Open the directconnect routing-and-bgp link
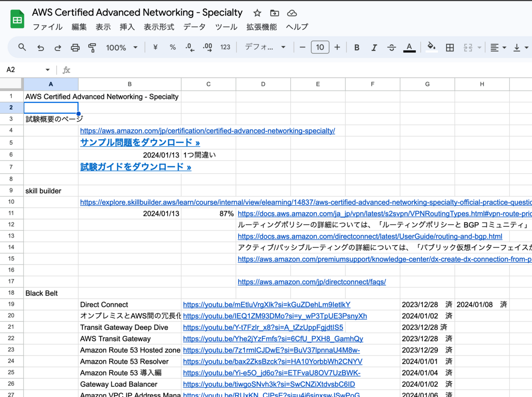Screen dimensions: 532x397 click(x=370, y=237)
